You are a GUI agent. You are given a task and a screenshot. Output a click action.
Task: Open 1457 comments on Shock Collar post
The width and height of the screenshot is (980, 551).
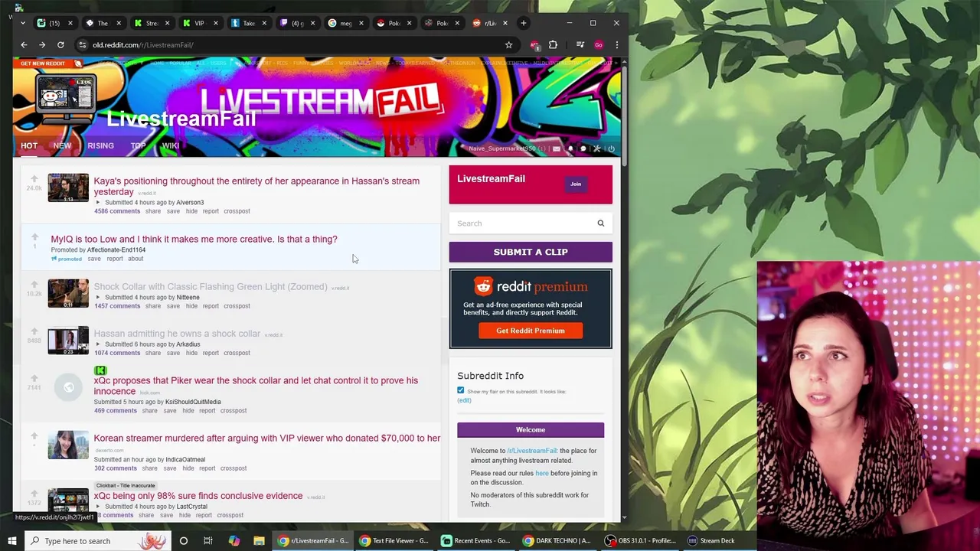coord(117,306)
